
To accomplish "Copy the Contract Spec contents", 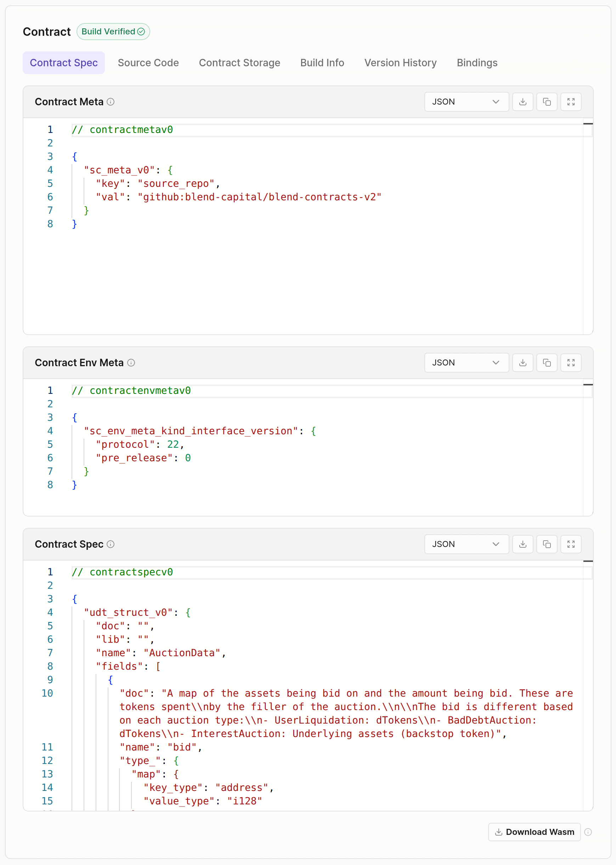I will 547,544.
